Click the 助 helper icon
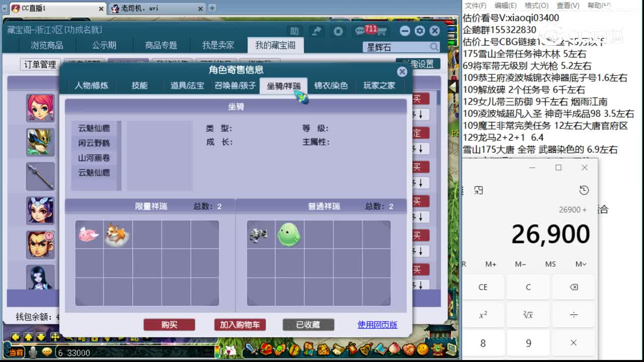The width and height of the screenshot is (644, 362). (294, 31)
